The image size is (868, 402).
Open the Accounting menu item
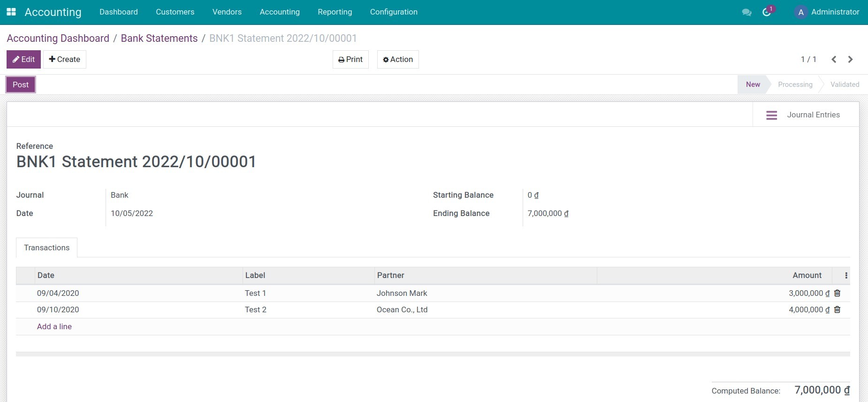coord(280,12)
